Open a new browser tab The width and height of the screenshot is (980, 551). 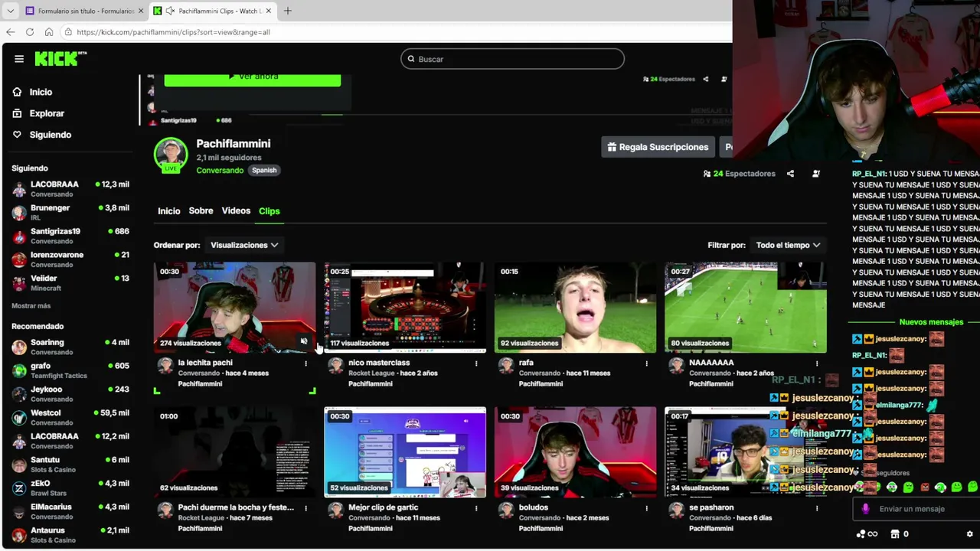[288, 11]
